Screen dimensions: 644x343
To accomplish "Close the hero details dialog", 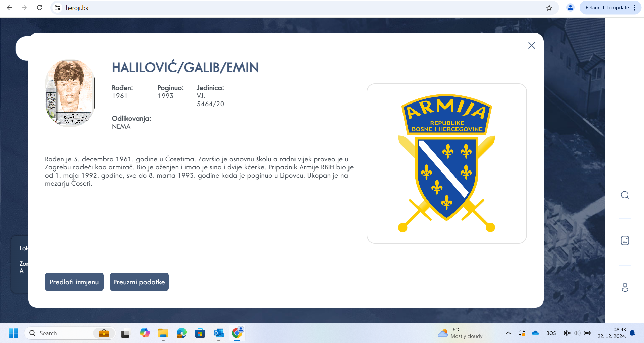I will click(532, 46).
